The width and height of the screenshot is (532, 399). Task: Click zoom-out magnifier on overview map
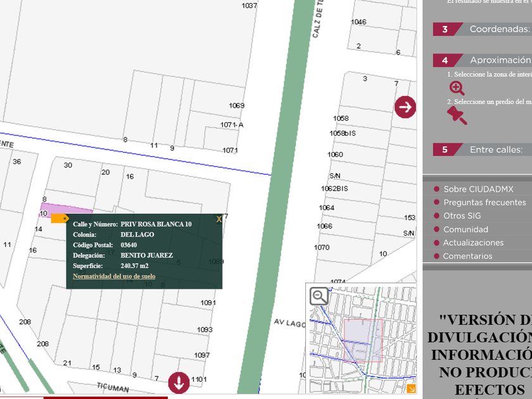click(x=319, y=295)
